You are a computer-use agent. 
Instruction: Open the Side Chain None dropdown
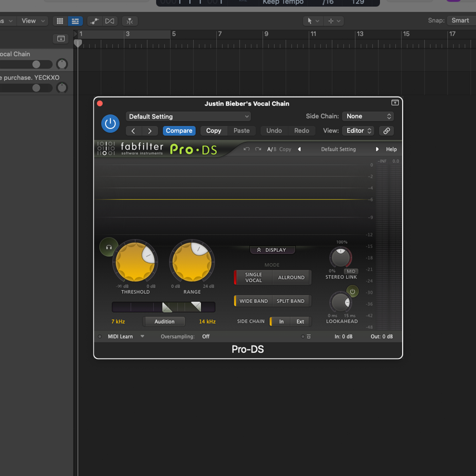click(x=368, y=116)
